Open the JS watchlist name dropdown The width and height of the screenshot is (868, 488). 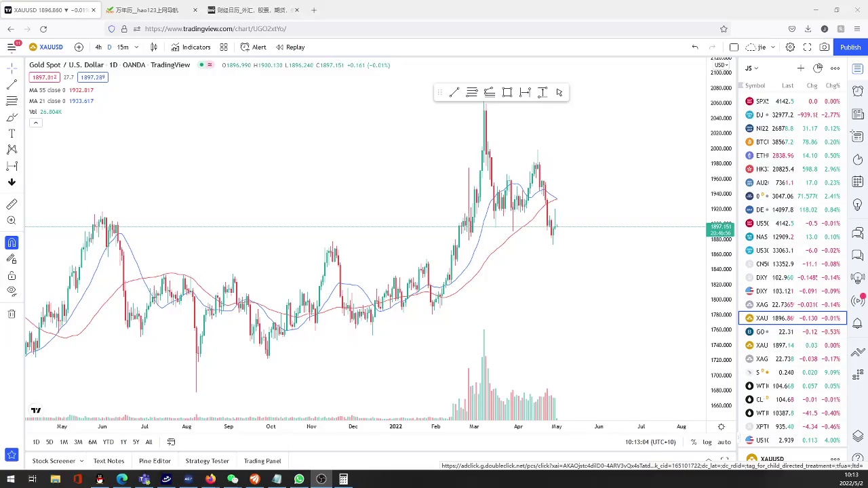(751, 68)
